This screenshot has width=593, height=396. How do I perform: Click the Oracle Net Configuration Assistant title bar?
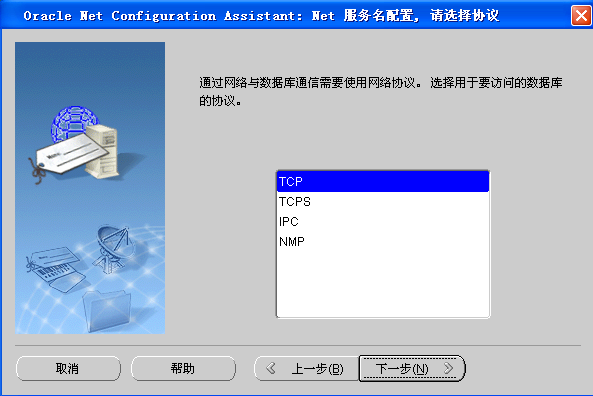[x=261, y=16]
